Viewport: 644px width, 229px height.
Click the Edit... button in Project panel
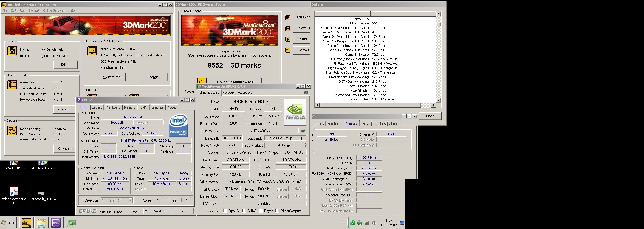[x=65, y=64]
